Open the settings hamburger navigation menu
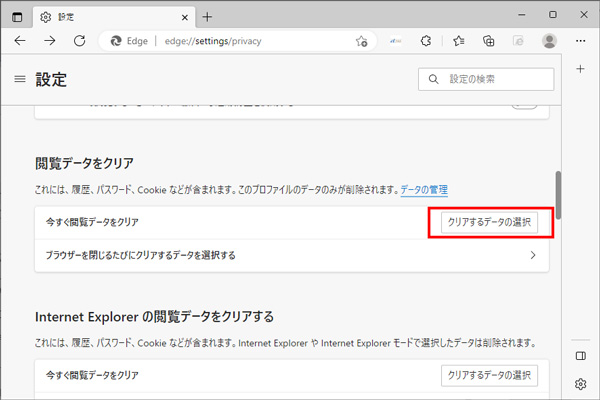Image resolution: width=600 pixels, height=400 pixels. (20, 79)
